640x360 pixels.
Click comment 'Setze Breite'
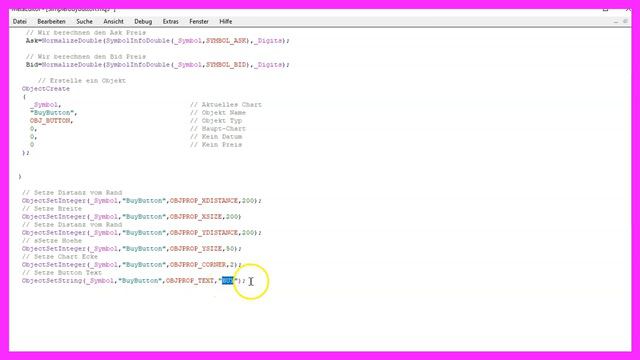click(52, 209)
